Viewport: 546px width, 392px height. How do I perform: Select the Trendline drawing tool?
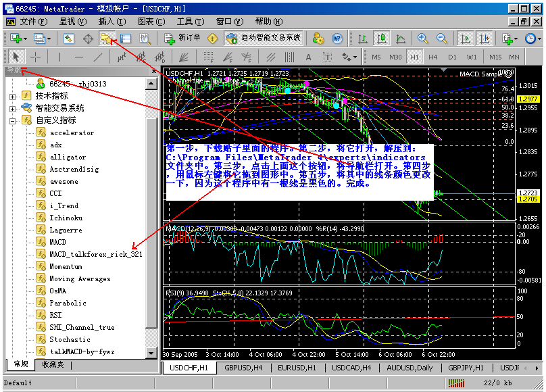98,57
